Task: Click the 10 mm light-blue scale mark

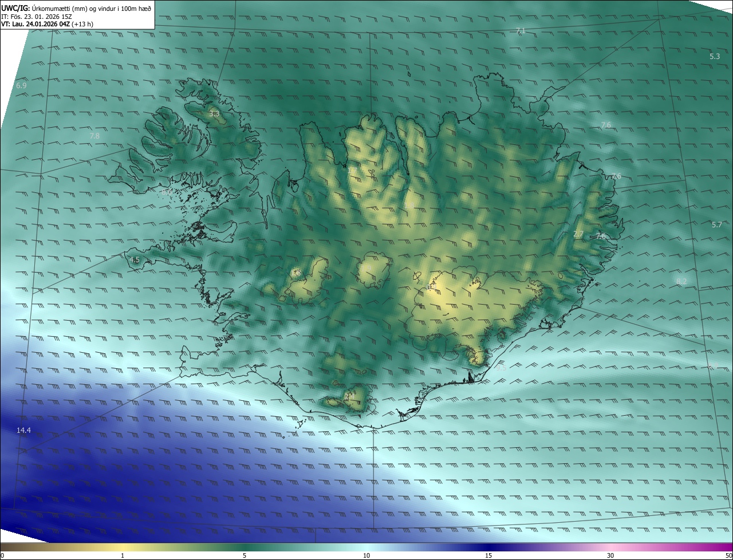Action: tap(366, 555)
